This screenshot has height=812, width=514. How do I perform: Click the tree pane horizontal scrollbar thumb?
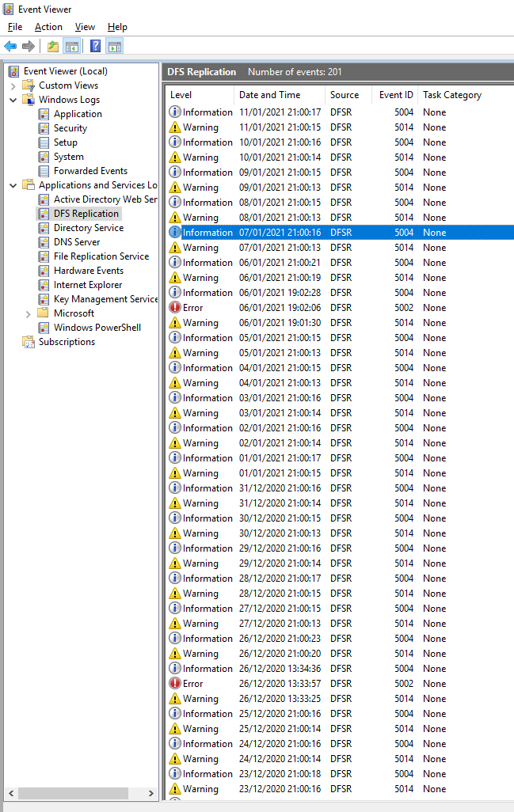coord(73,793)
